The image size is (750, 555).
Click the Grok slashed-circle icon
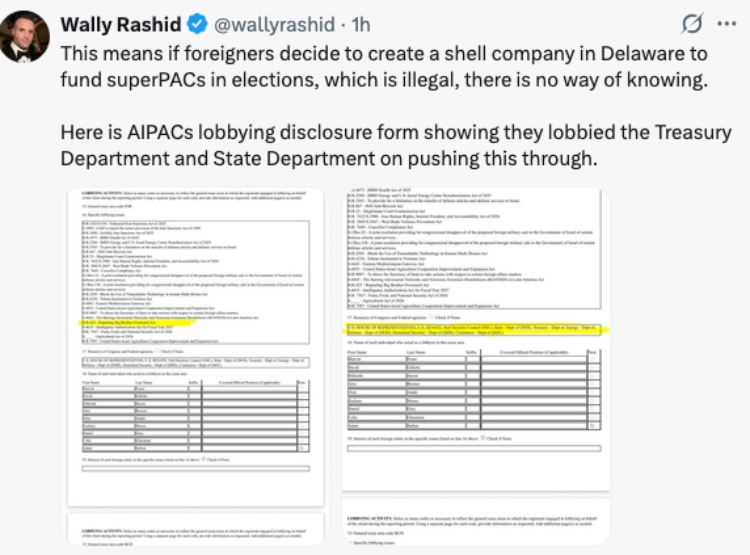point(692,23)
